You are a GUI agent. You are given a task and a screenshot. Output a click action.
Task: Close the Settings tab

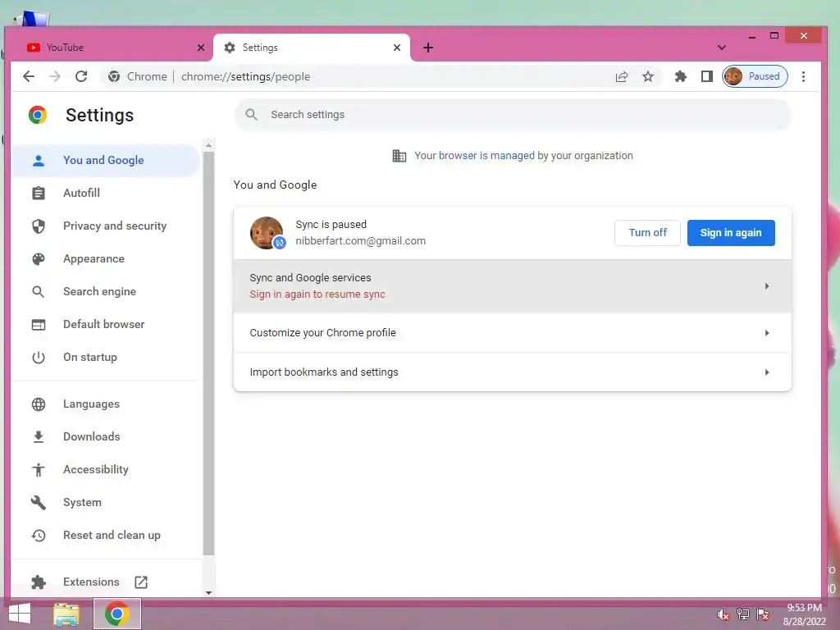coord(397,48)
